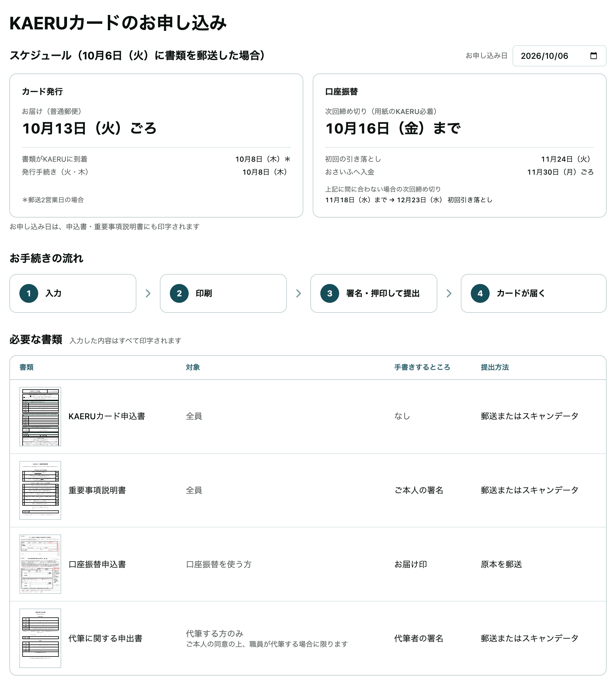Click the 手書きするところ column header

point(422,367)
